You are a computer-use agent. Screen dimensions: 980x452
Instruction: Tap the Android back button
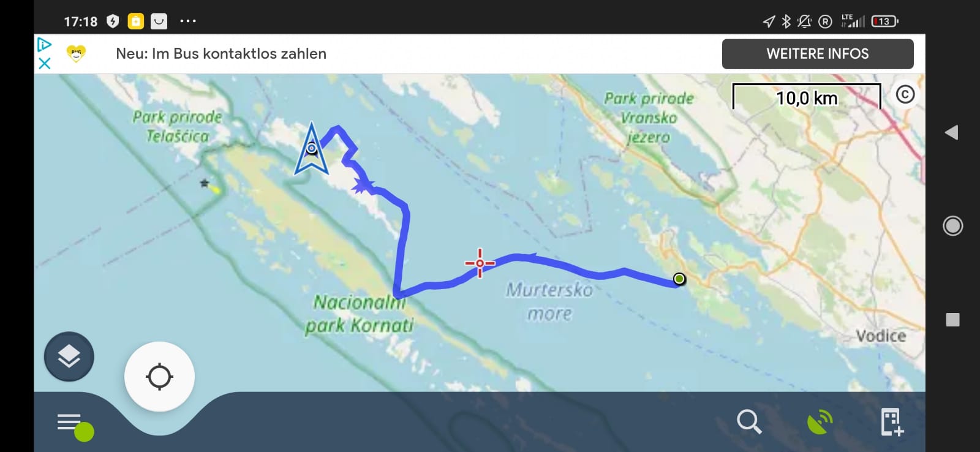(951, 132)
